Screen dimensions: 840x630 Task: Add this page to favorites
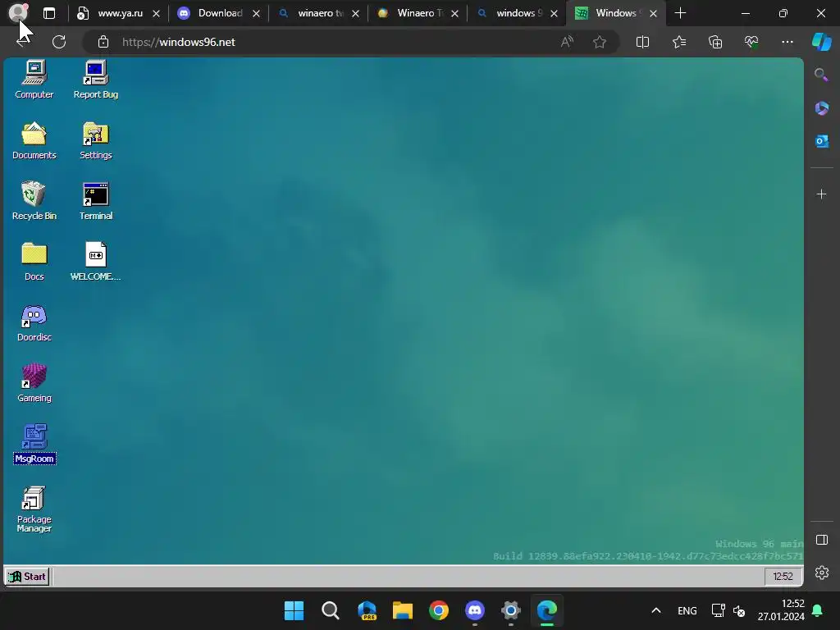tap(600, 42)
